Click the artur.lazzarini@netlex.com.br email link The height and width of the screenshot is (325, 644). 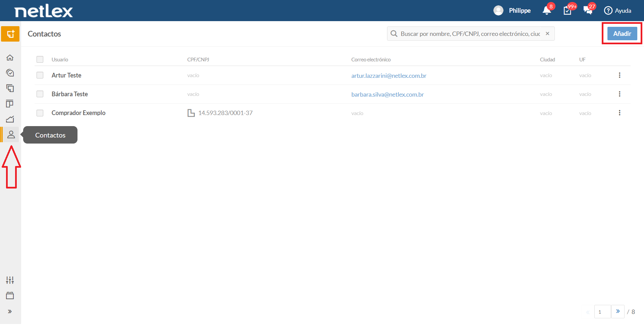point(389,76)
